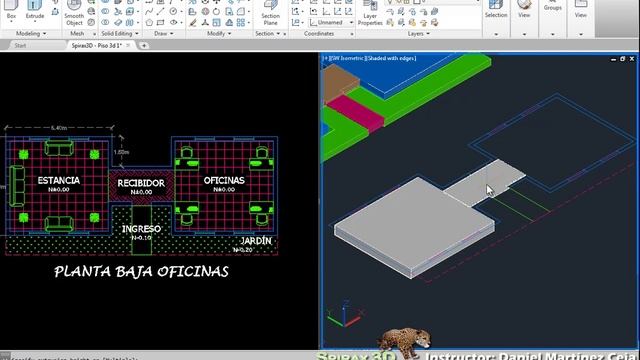Click the PLANTA BAJA OFICINAS title
The height and width of the screenshot is (360, 640).
click(x=141, y=271)
